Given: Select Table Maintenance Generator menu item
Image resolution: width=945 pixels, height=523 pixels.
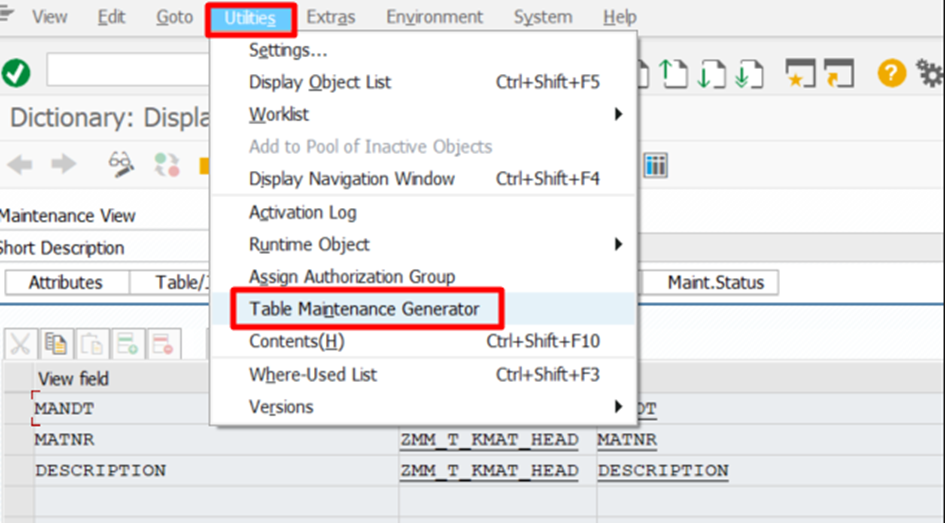Looking at the screenshot, I should coord(364,309).
